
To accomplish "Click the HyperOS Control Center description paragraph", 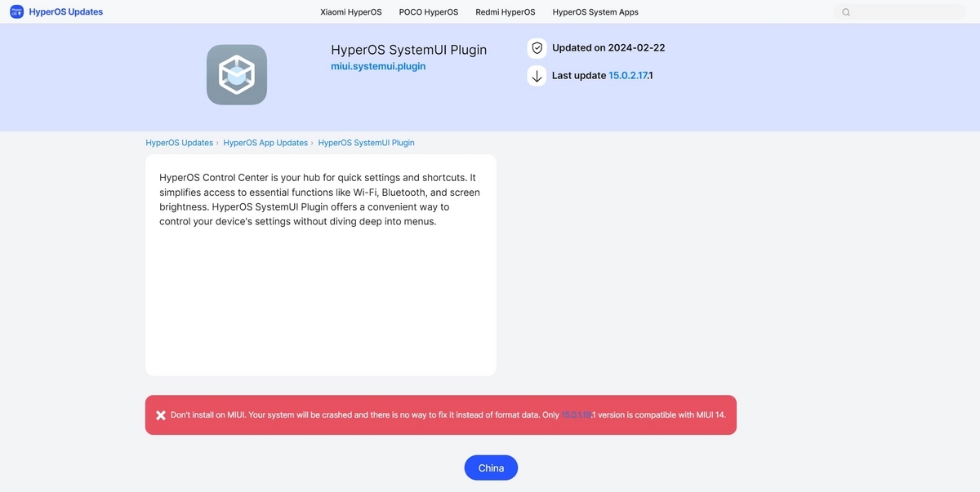I will [x=320, y=199].
